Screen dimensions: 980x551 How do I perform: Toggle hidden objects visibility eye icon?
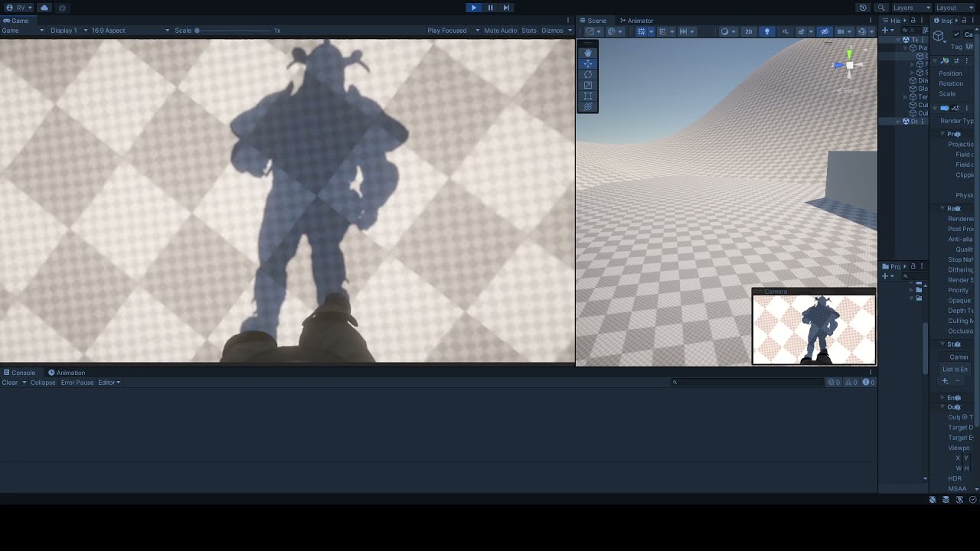point(825,31)
